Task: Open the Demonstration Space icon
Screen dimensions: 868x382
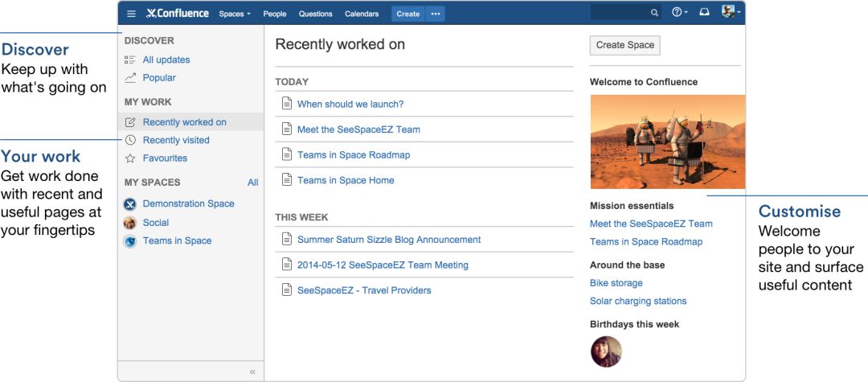Action: [130, 204]
